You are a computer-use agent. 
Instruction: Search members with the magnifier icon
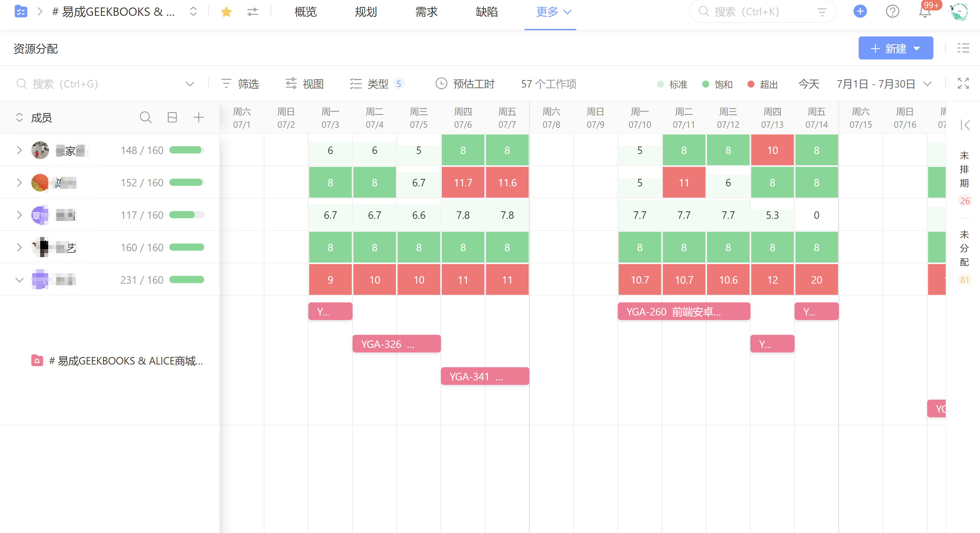tap(145, 117)
